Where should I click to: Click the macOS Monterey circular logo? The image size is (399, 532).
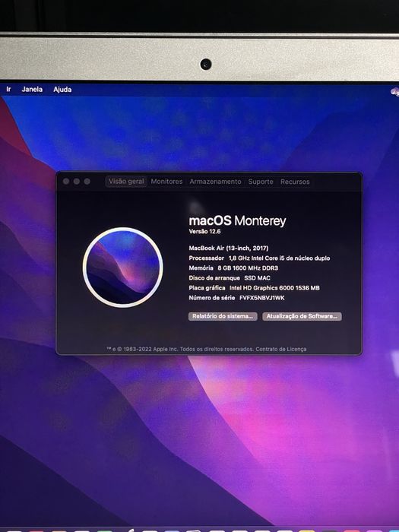tap(123, 268)
